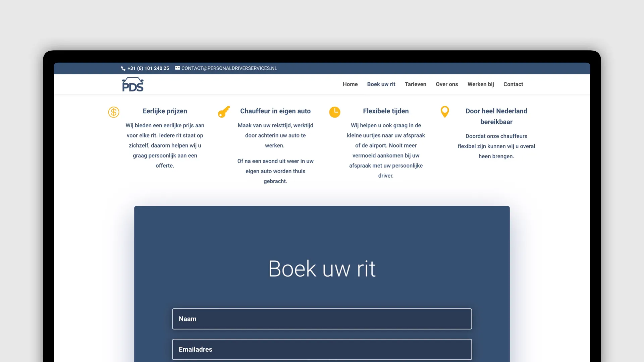Viewport: 644px width, 362px height.
Task: Click the yellow dollar coin icon
Action: point(114,112)
